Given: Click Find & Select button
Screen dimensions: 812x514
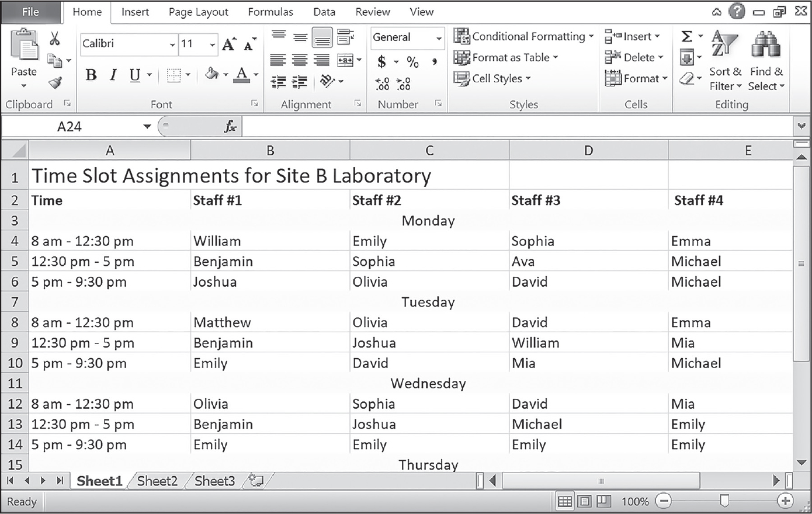Looking at the screenshot, I should [766, 61].
